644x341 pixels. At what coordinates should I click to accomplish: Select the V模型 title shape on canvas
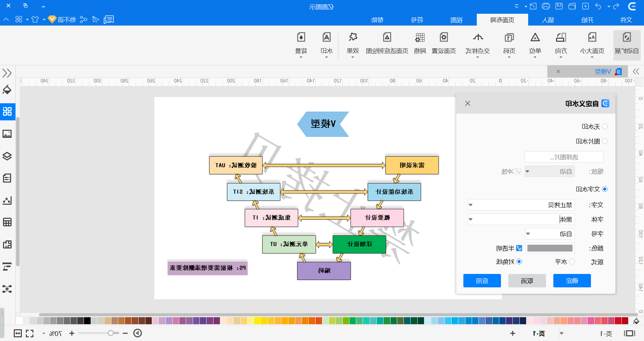323,124
